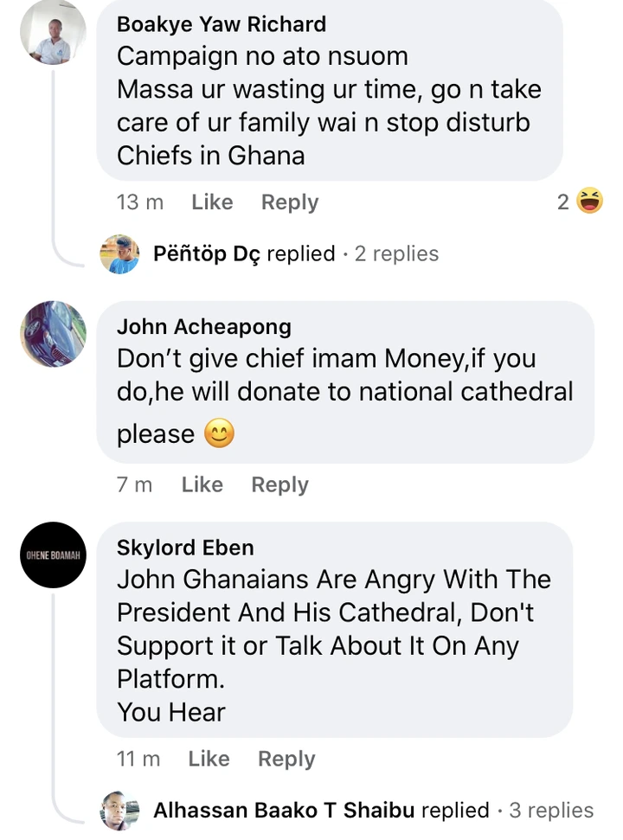The image size is (623, 840).
Task: Tap Alhassan Baako T Shaibu's small avatar
Action: 119,811
